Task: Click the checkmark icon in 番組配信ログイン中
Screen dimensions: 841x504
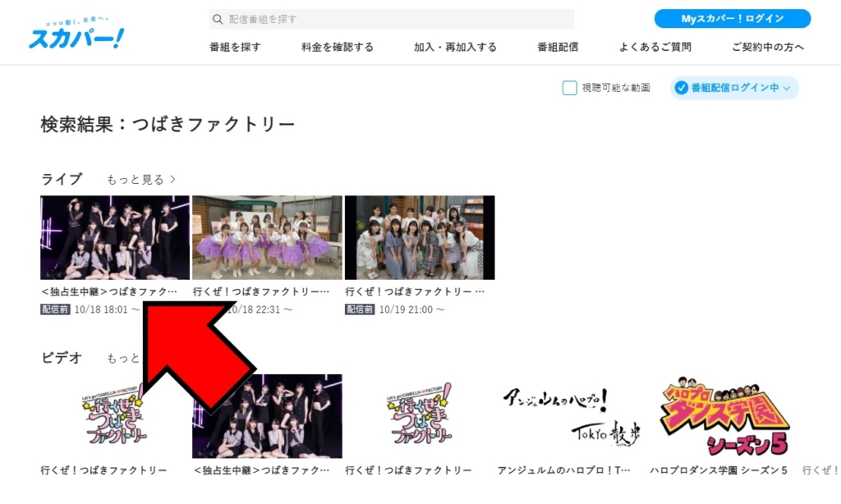Action: pyautogui.click(x=681, y=88)
